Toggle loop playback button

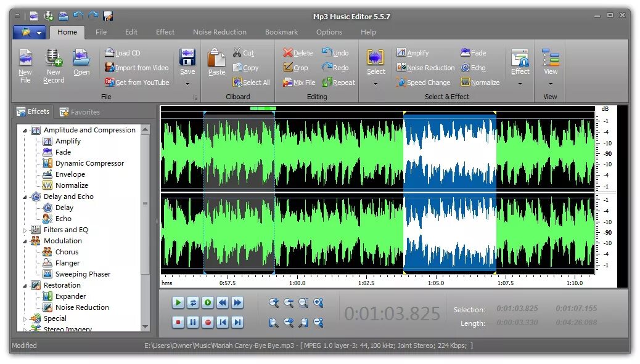click(192, 302)
